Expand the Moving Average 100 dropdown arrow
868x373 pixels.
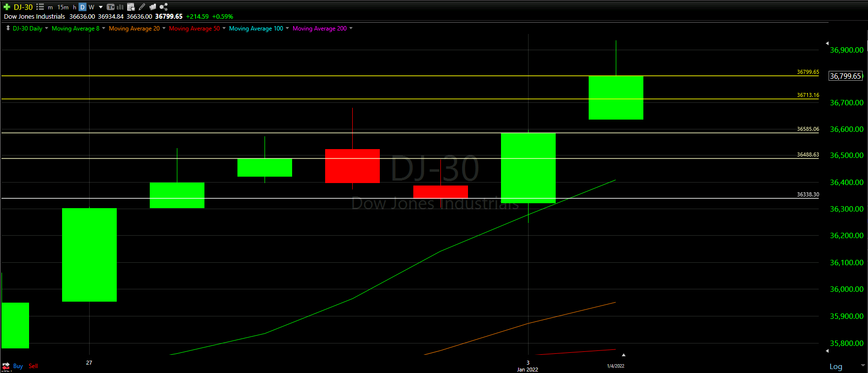point(287,28)
